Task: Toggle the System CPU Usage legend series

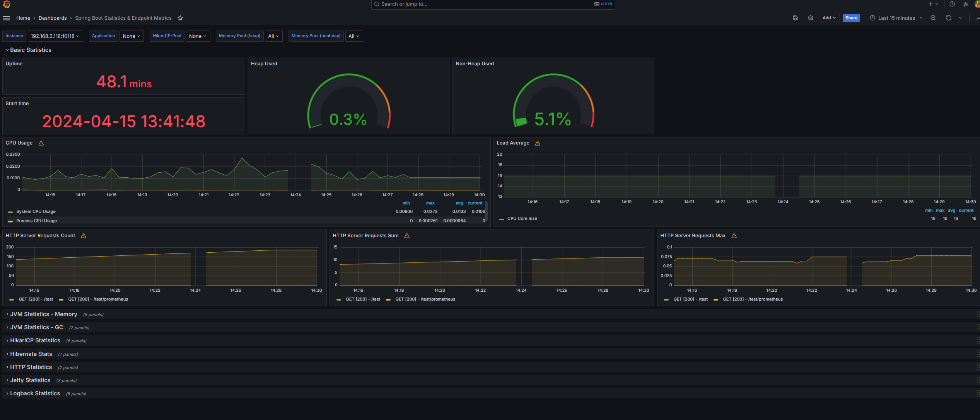Action: [x=36, y=212]
